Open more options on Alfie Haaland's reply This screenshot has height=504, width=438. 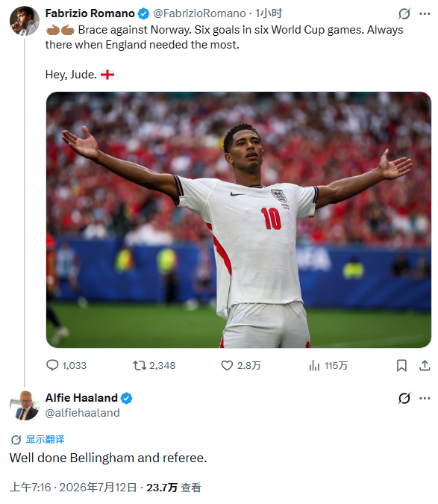pos(425,398)
